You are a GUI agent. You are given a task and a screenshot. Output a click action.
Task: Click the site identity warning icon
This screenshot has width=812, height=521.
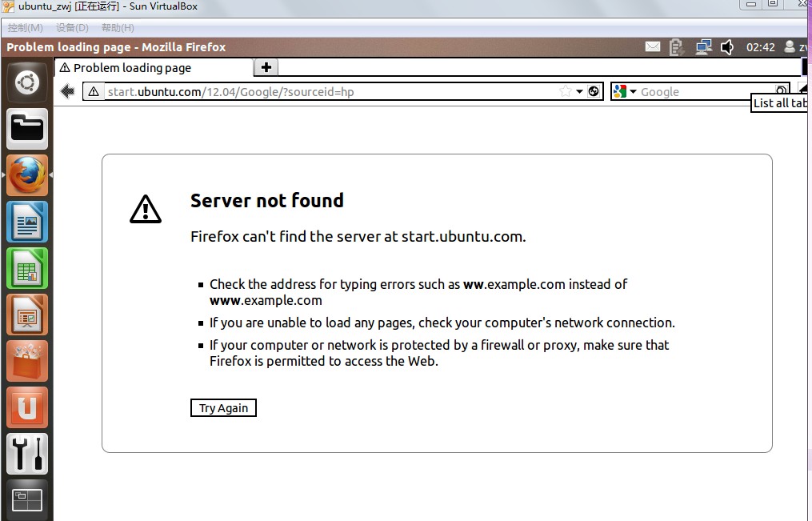click(94, 92)
